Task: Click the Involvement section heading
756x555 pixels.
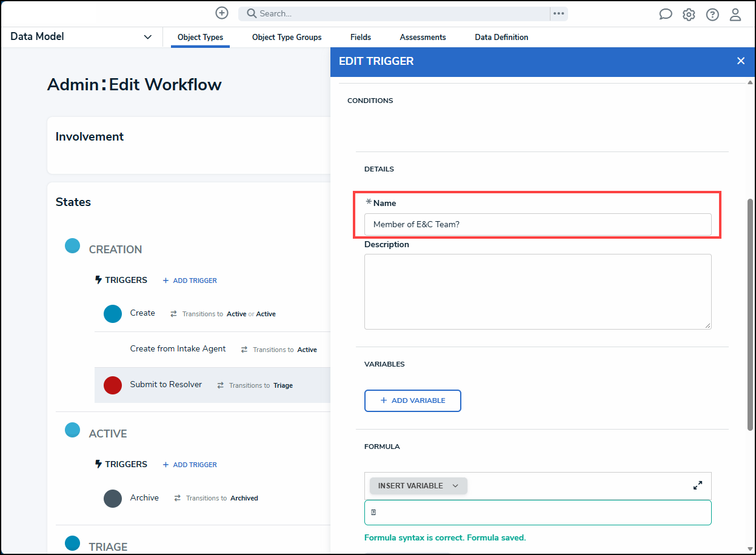Action: click(90, 137)
